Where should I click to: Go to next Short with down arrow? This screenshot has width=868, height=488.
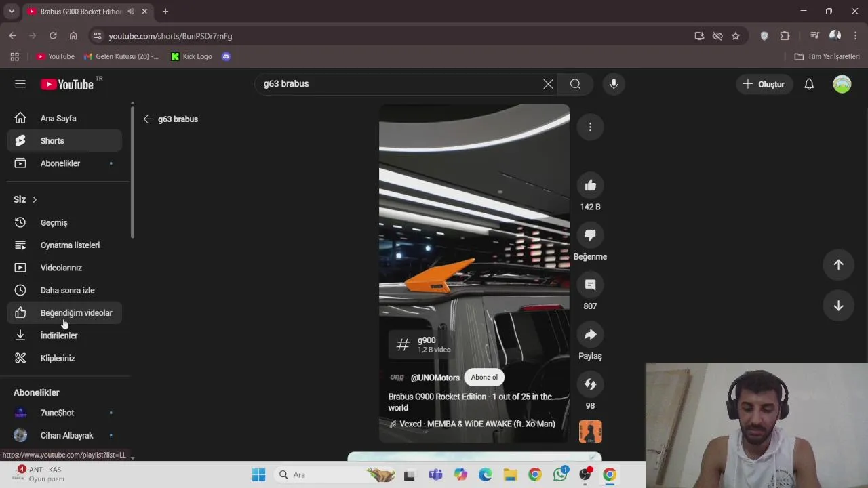point(838,306)
